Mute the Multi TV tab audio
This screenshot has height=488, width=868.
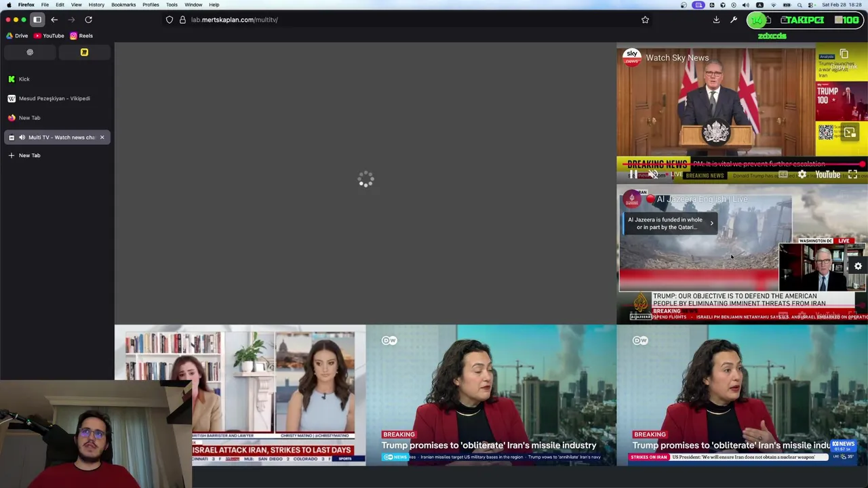[x=22, y=138]
